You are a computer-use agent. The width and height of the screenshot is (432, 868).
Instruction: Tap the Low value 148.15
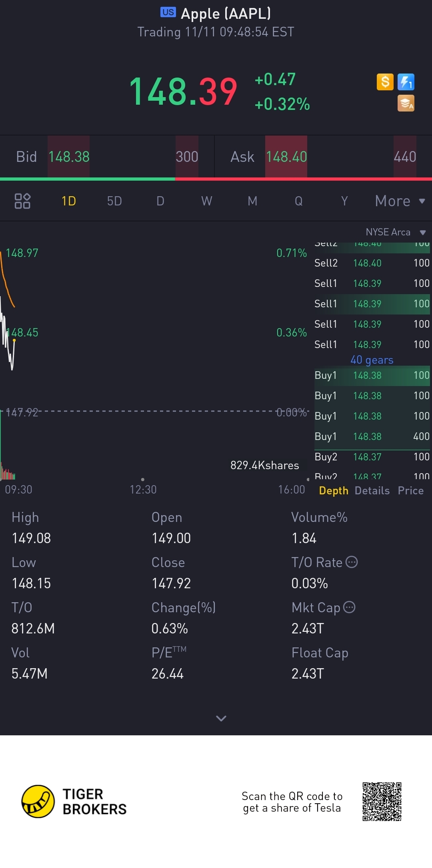pos(31,583)
